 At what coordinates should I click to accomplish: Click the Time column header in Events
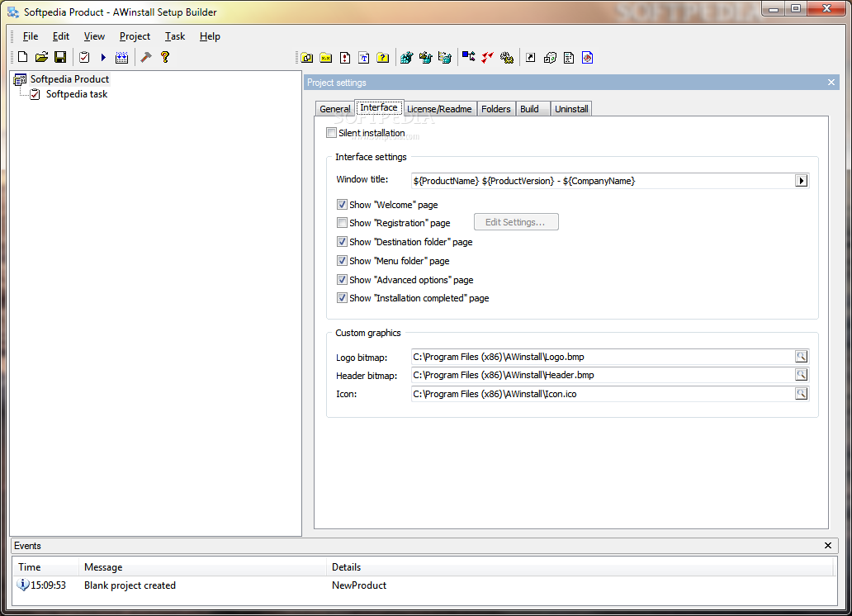point(46,567)
